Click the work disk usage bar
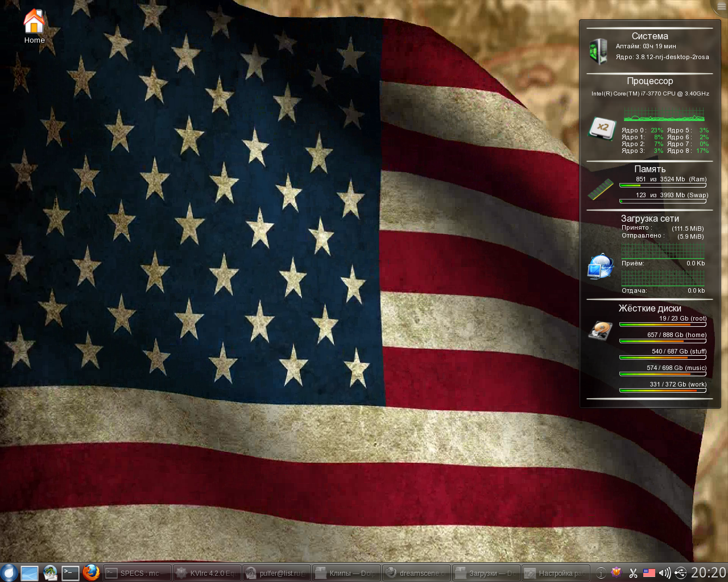The height and width of the screenshot is (582, 728). pos(663,390)
